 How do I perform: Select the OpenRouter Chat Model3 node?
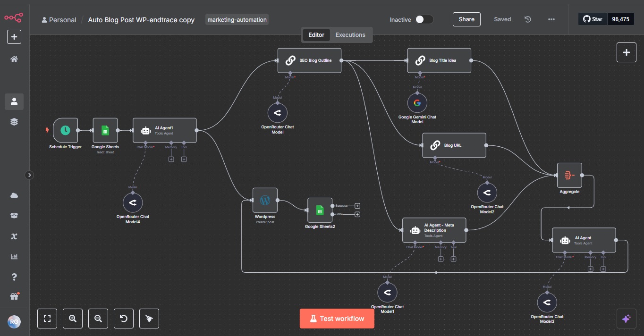tap(547, 302)
